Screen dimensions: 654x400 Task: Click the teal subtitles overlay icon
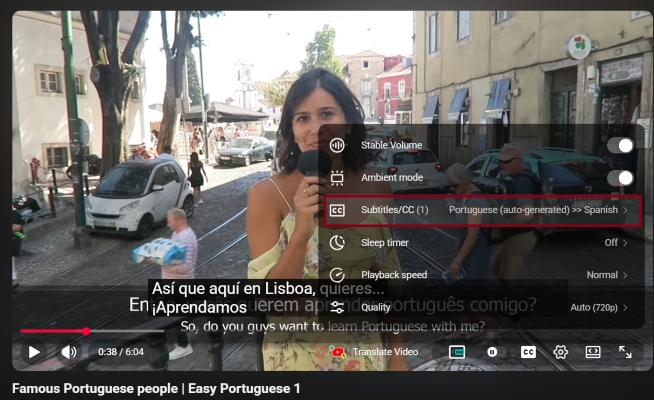tap(457, 352)
